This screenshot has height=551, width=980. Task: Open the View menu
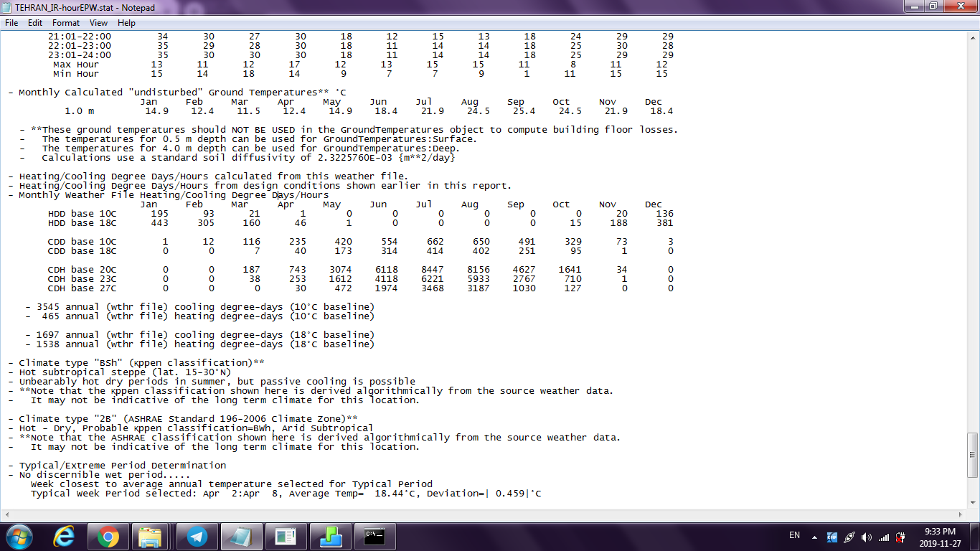[99, 23]
